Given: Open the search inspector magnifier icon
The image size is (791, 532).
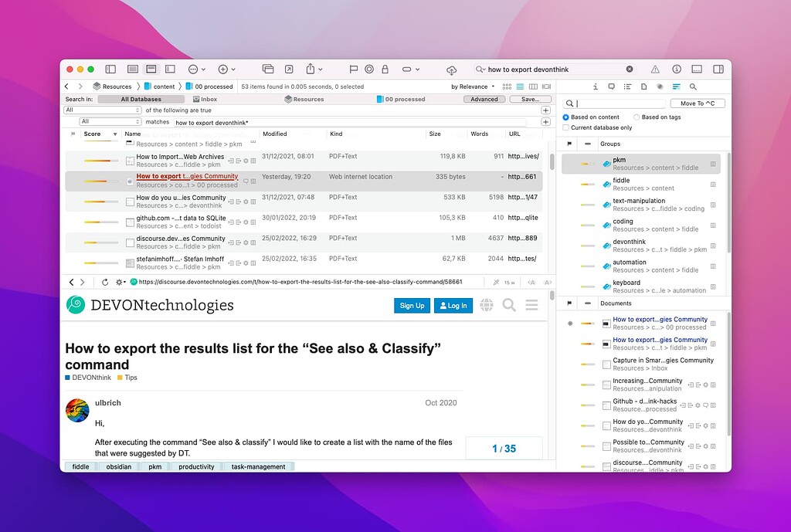Looking at the screenshot, I should 693,86.
